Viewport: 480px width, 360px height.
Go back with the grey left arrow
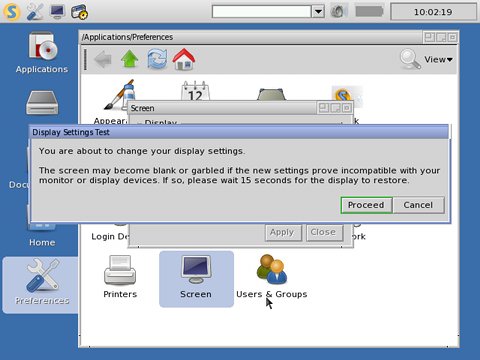103,59
